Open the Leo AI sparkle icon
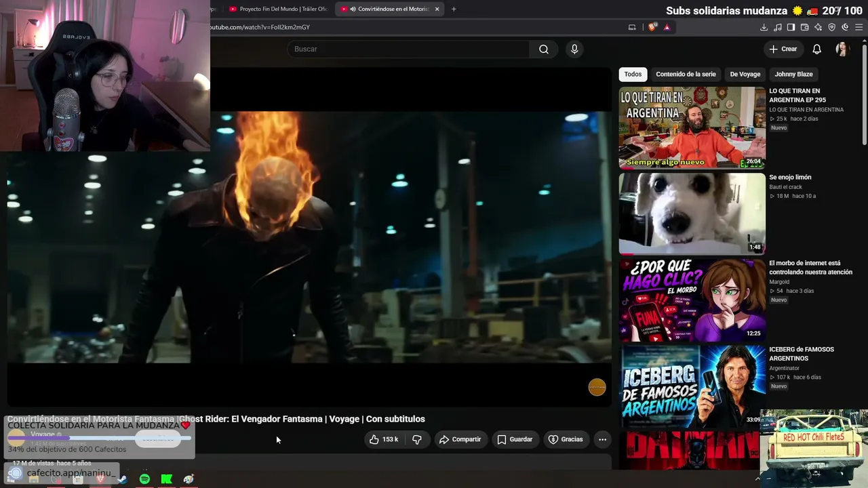868x488 pixels. click(x=818, y=27)
